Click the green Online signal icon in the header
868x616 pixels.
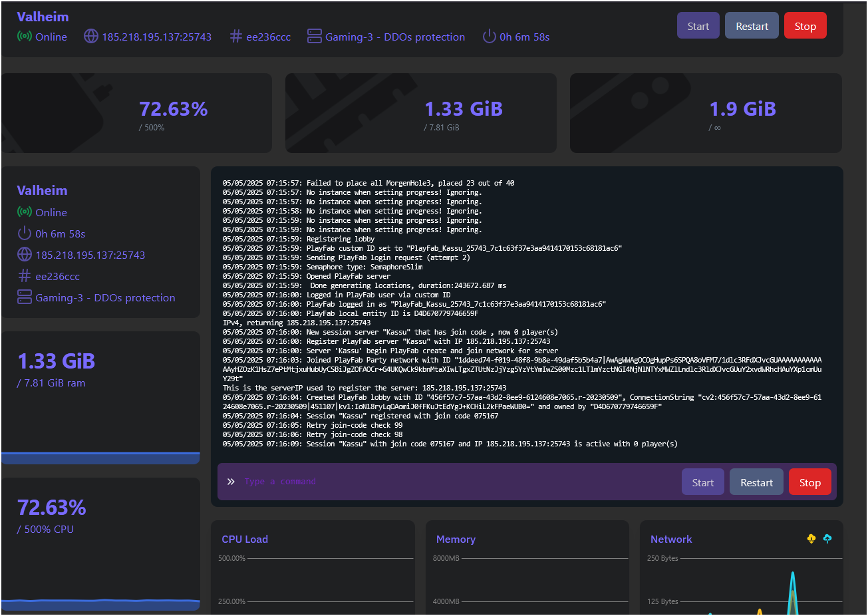pos(25,37)
